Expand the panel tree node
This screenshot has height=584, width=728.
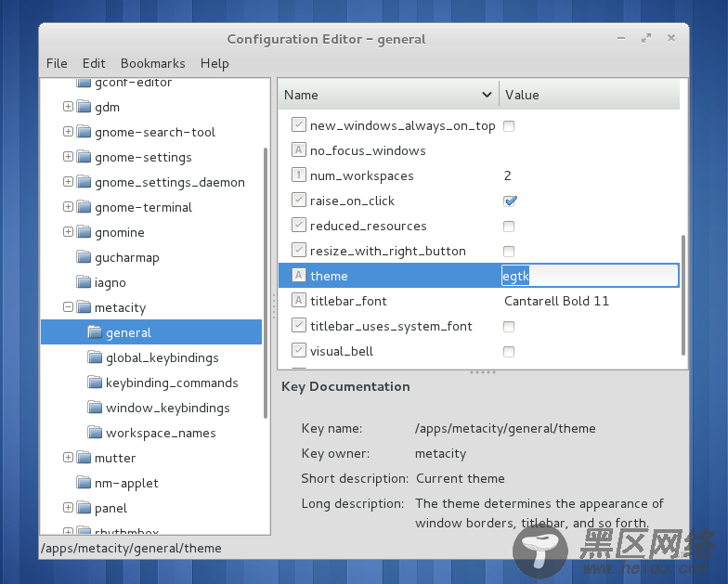(68, 507)
